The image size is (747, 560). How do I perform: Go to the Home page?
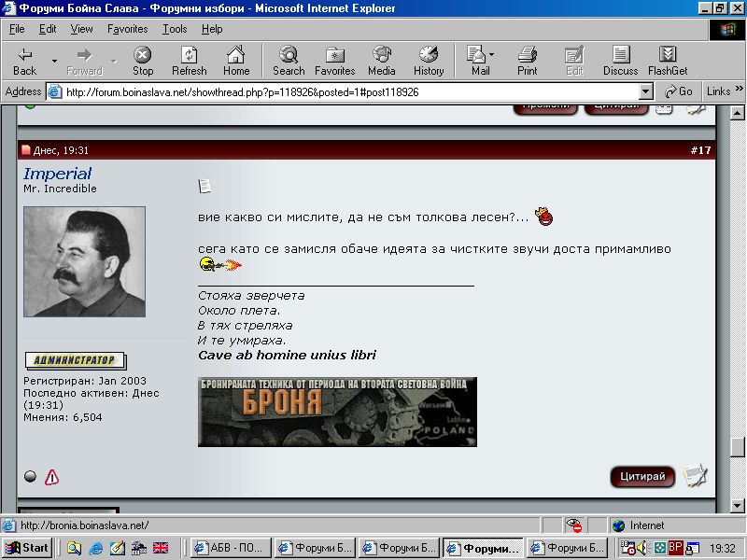pos(236,61)
